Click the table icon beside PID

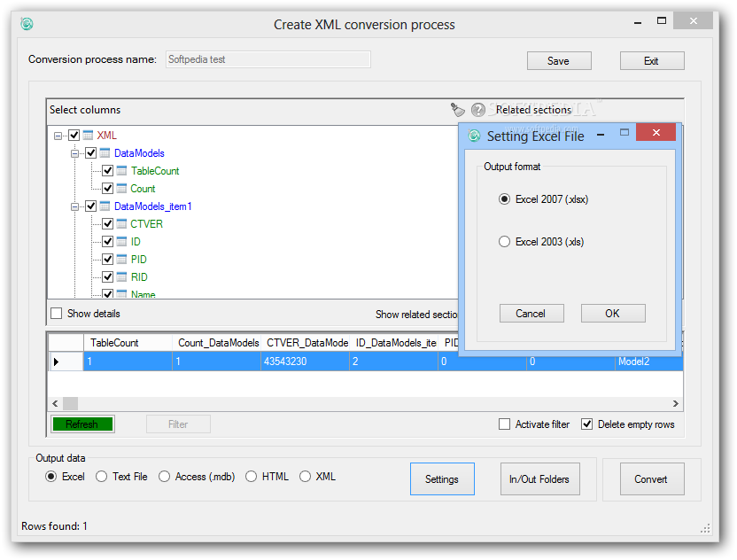coord(121,259)
